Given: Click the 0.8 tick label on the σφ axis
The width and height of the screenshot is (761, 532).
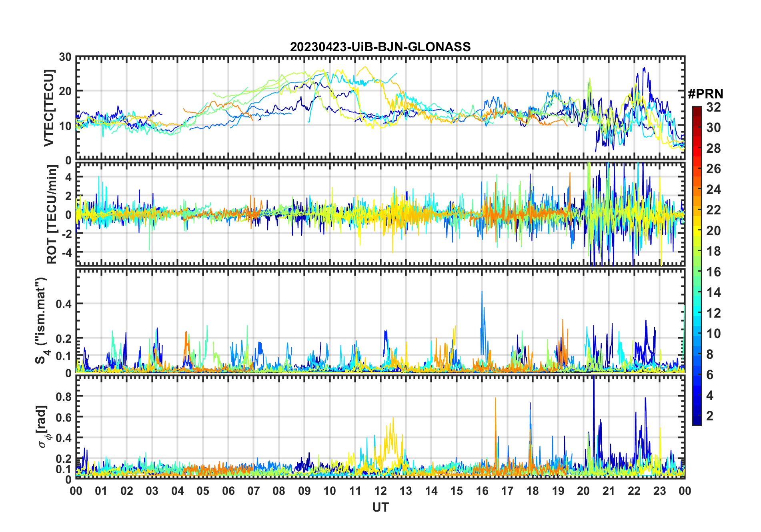Looking at the screenshot, I should 64,396.
